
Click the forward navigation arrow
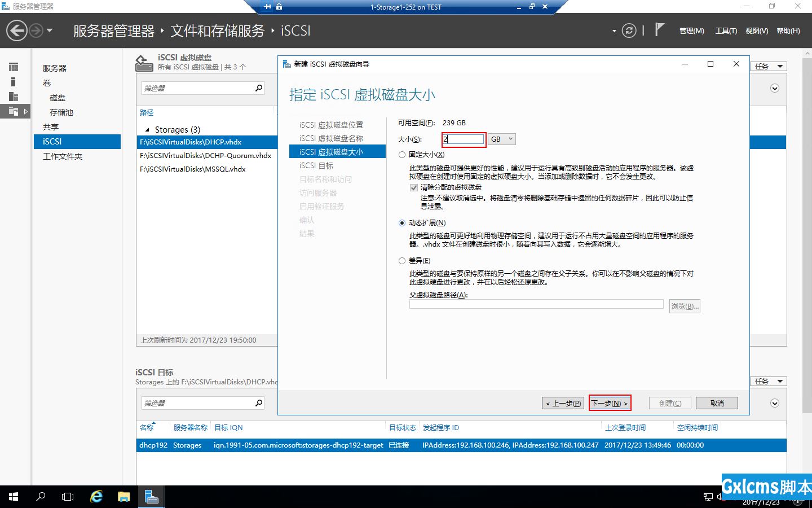click(36, 30)
